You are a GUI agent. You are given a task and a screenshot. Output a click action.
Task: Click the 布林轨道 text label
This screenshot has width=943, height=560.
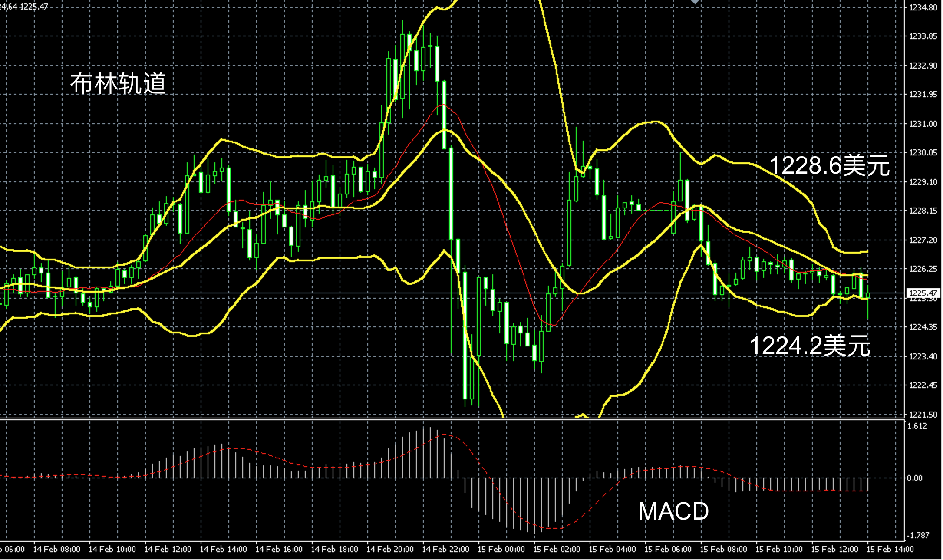coord(118,83)
